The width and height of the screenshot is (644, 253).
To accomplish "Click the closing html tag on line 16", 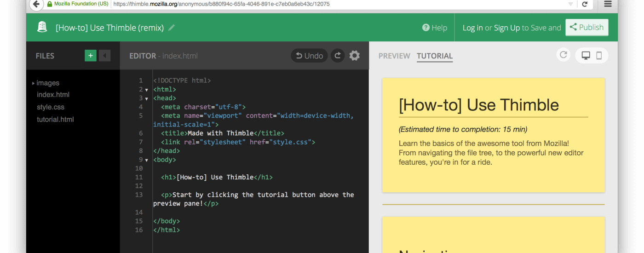I will [167, 230].
